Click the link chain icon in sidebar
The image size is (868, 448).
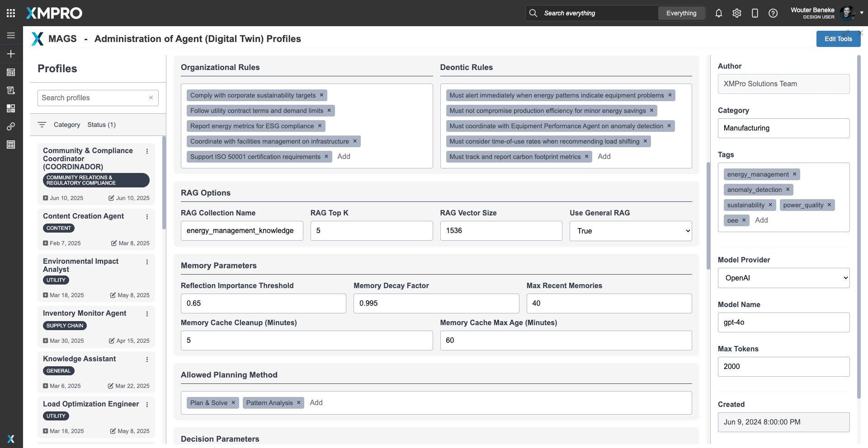(x=11, y=126)
